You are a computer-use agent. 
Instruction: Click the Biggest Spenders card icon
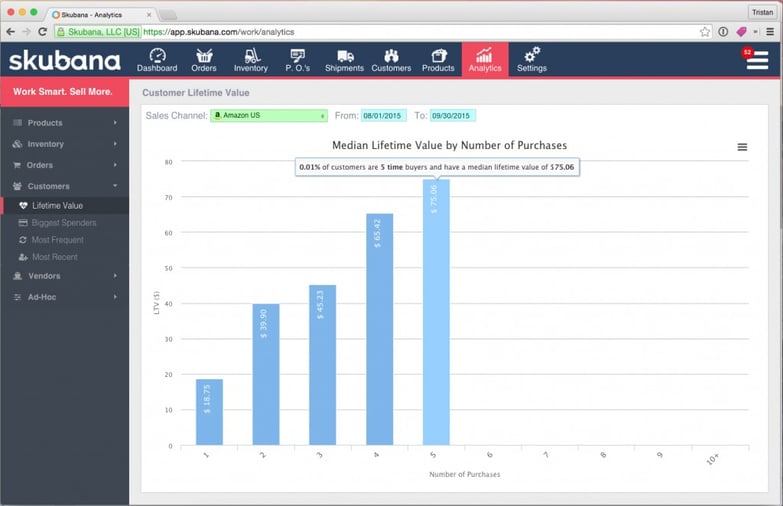coord(23,223)
